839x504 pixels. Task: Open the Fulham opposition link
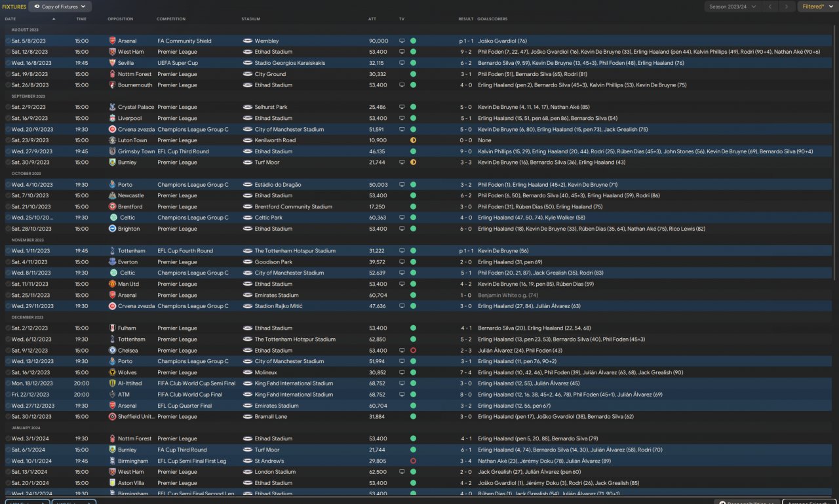click(x=128, y=328)
